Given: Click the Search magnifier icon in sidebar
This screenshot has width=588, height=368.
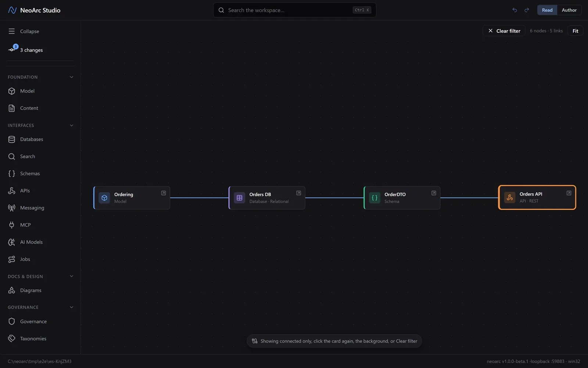Looking at the screenshot, I should pyautogui.click(x=12, y=156).
